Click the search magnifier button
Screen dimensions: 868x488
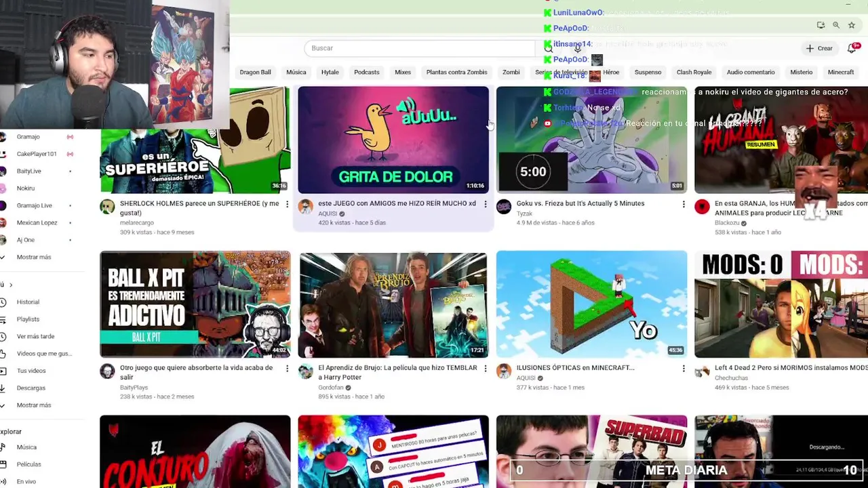point(548,48)
